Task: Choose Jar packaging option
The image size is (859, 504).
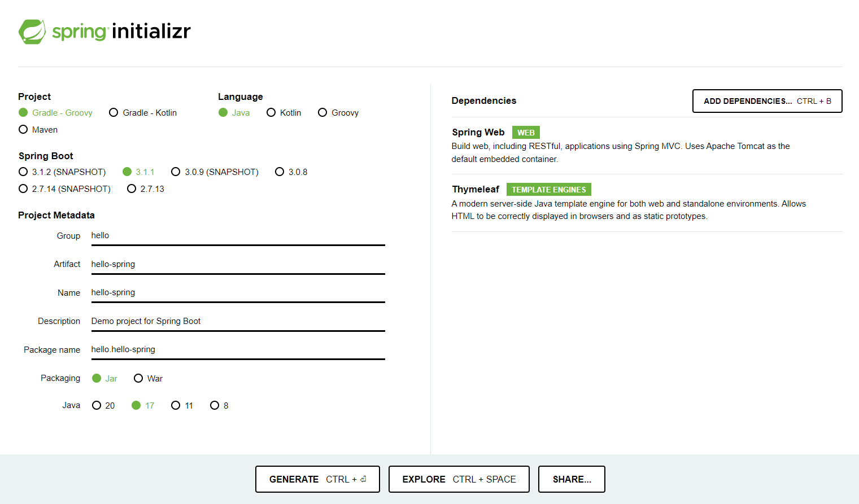Action: (104, 379)
